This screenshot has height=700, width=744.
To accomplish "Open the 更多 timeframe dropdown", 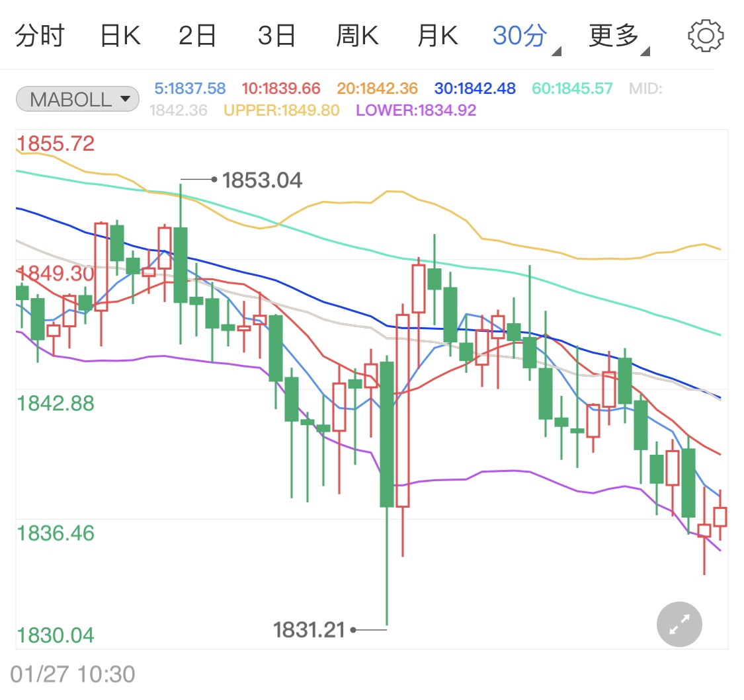I will pyautogui.click(x=613, y=34).
